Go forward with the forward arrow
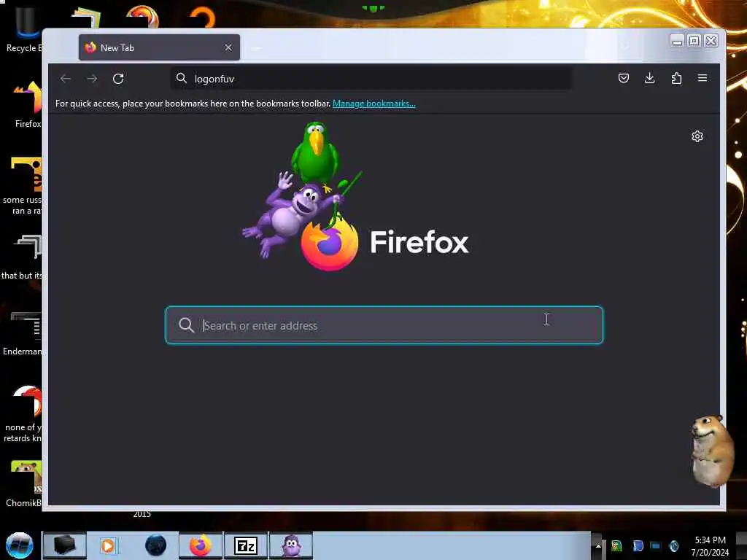The height and width of the screenshot is (560, 747). 92,79
